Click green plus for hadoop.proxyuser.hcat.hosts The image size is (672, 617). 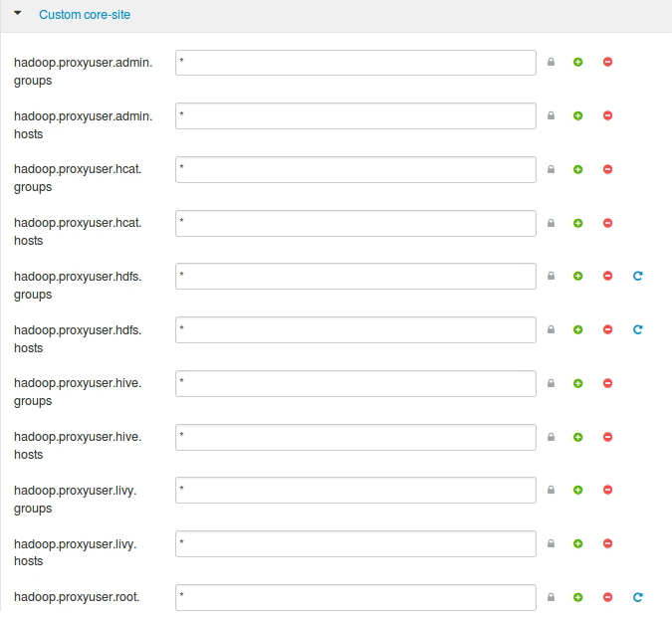(577, 223)
